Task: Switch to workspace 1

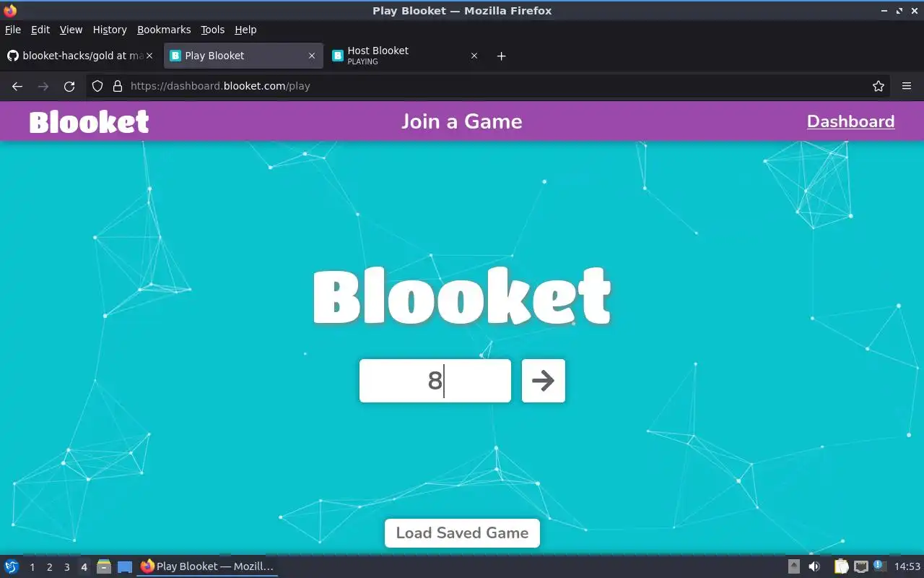Action: pyautogui.click(x=32, y=567)
